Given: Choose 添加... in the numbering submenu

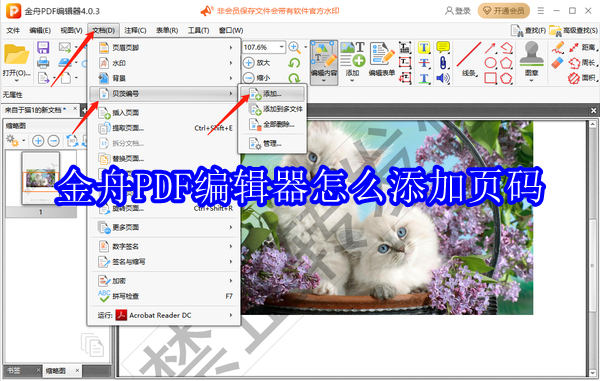Looking at the screenshot, I should [x=272, y=94].
